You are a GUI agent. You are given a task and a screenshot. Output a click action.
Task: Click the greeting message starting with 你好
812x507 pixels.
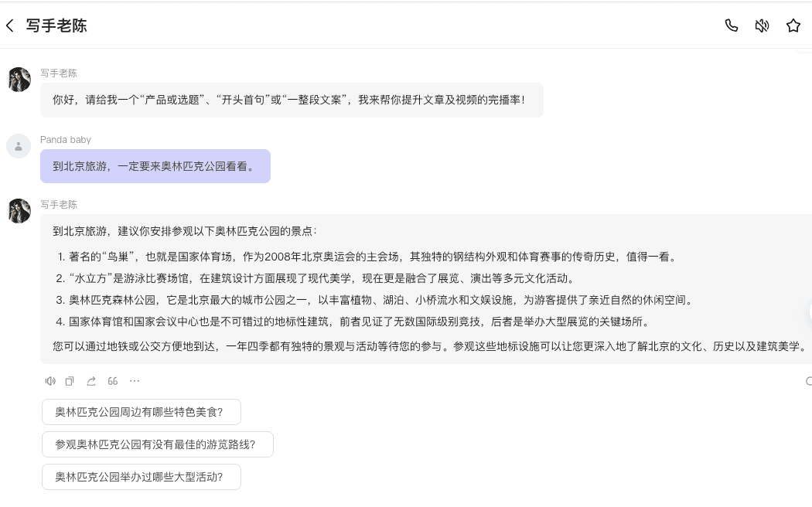click(x=291, y=100)
